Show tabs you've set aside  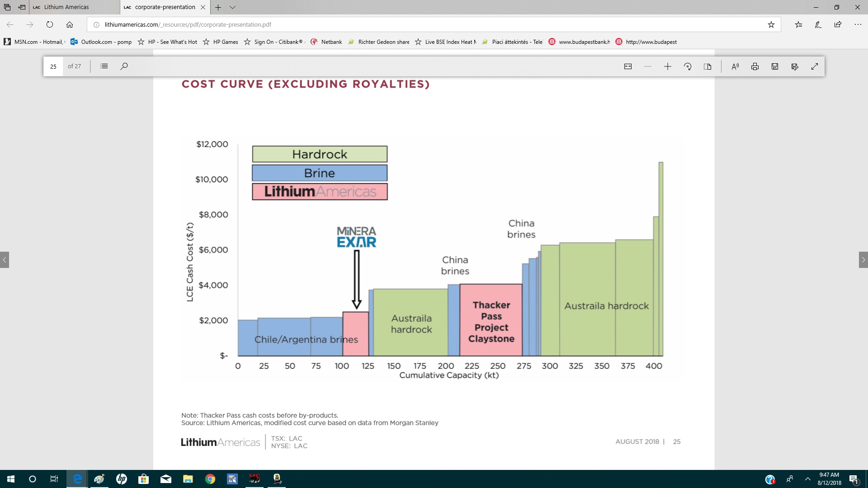click(7, 7)
